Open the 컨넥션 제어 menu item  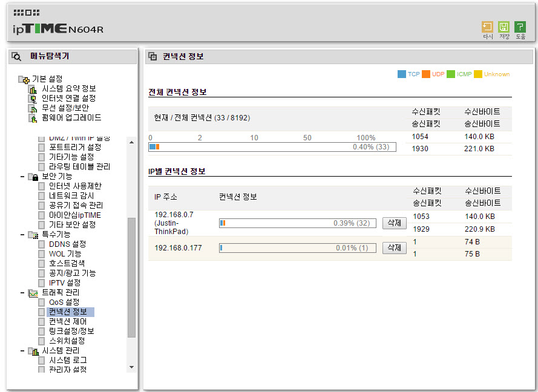68,321
